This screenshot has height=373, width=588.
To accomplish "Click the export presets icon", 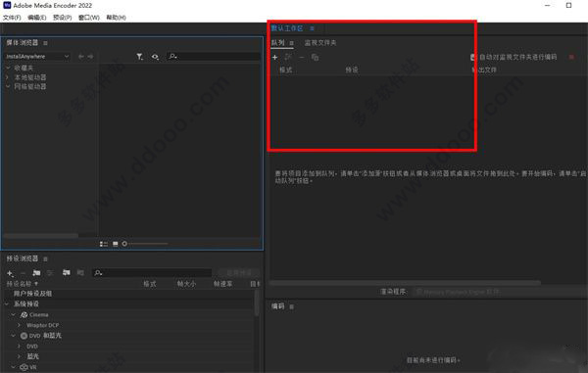I will [x=80, y=272].
